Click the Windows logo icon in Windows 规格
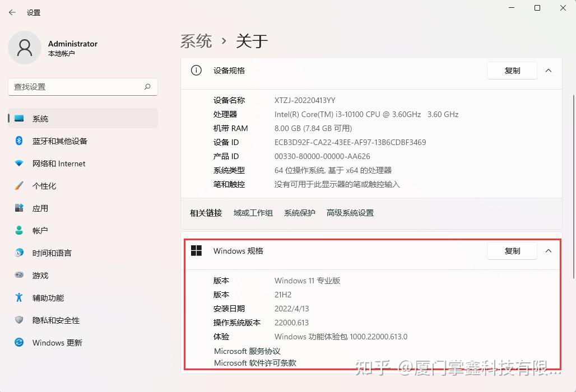Screen dimensions: 576x392 pyautogui.click(x=197, y=251)
